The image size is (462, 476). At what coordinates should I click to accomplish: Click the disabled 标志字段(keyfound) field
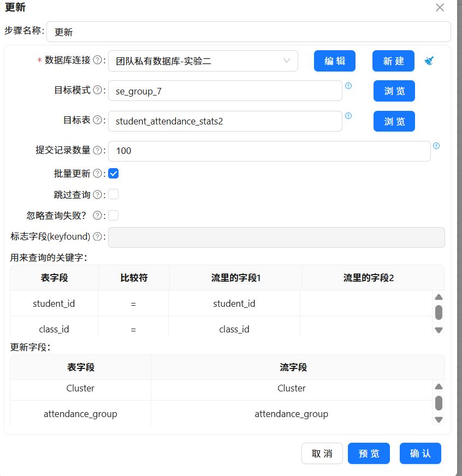276,237
